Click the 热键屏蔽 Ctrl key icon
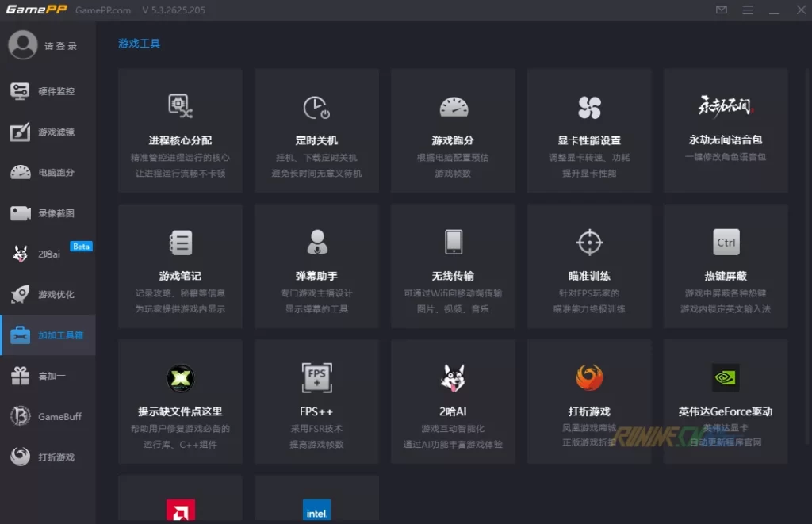This screenshot has height=524, width=812. 726,243
